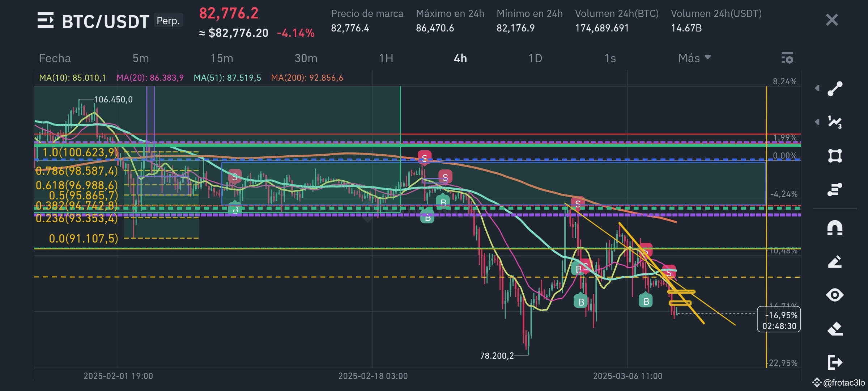This screenshot has height=391, width=868.
Task: Click the 2025-02-01 19:00 time axis label
Action: (118, 376)
